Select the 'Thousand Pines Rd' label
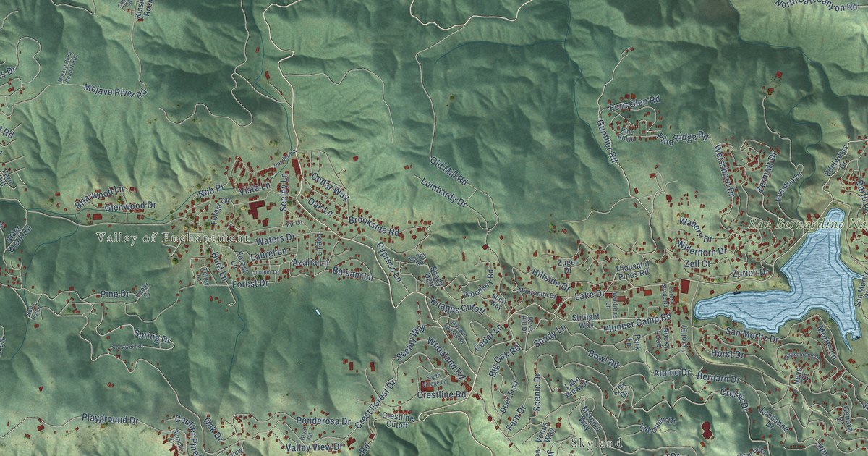The width and height of the screenshot is (868, 456). pyautogui.click(x=632, y=271)
